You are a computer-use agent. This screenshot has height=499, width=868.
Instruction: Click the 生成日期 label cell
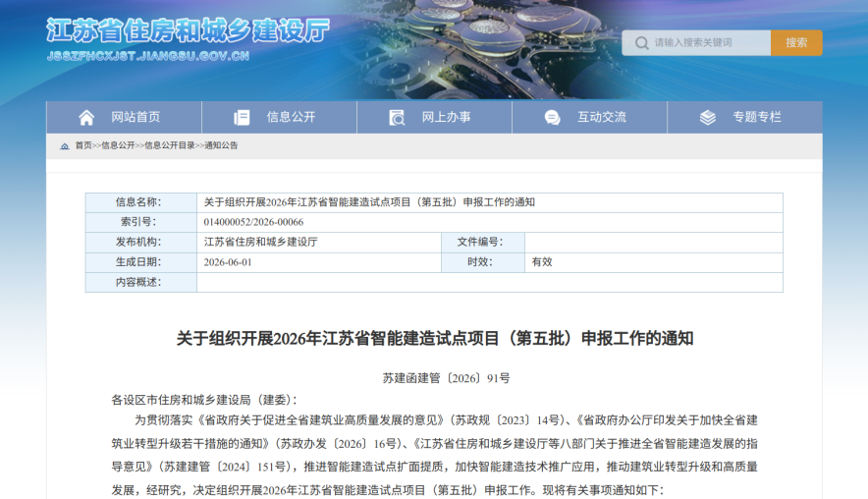pyautogui.click(x=141, y=262)
